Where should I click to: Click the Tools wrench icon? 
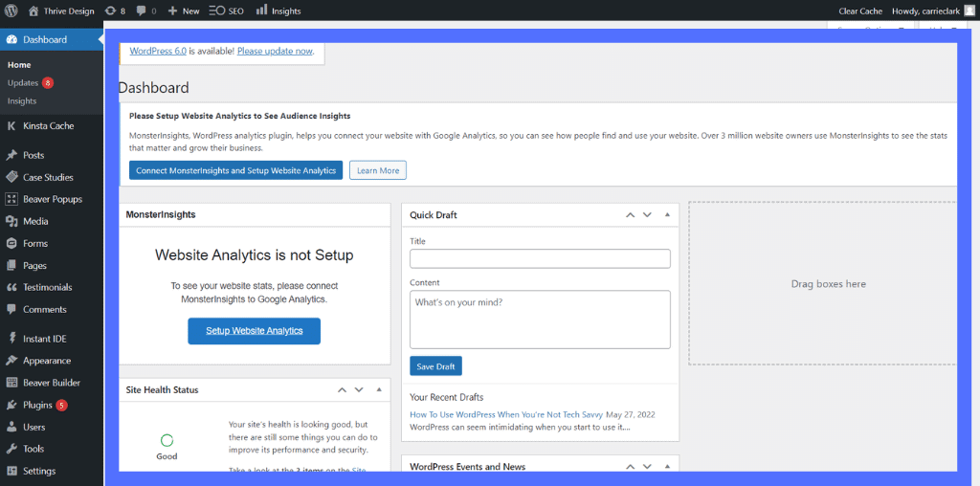point(11,449)
